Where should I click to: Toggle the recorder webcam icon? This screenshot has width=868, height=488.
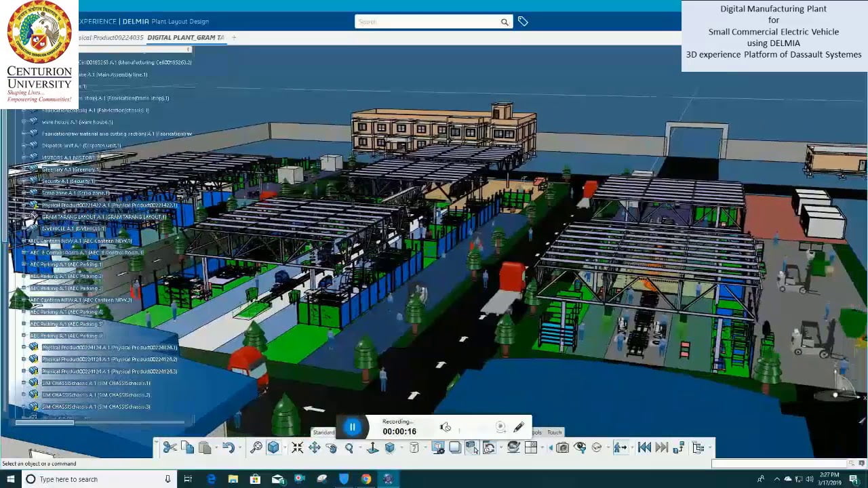coord(500,427)
